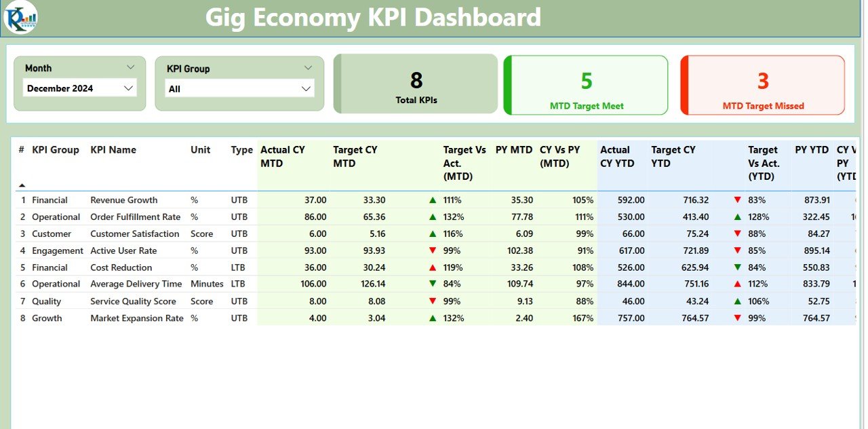868x429 pixels.
Task: Click the Customer KPI group cell
Action: tap(52, 234)
